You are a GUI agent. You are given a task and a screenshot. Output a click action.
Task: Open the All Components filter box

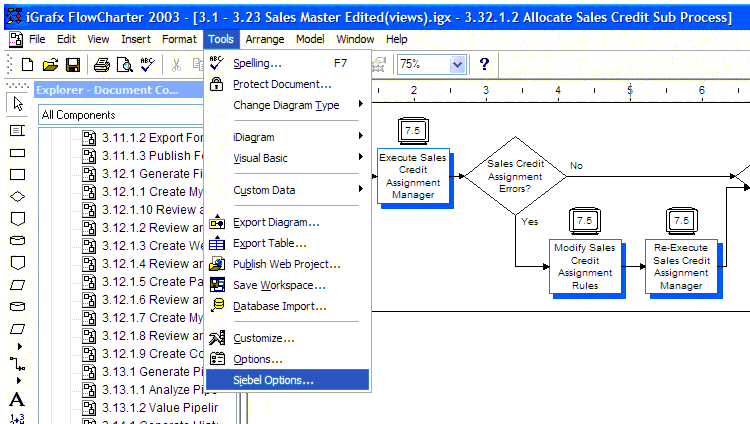tap(121, 115)
